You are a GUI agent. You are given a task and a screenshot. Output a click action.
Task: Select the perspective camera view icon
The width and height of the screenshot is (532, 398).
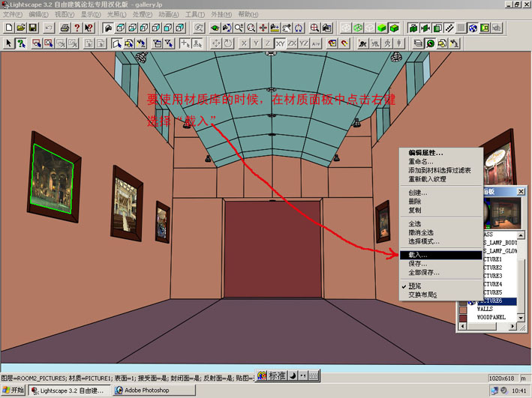[x=108, y=28]
